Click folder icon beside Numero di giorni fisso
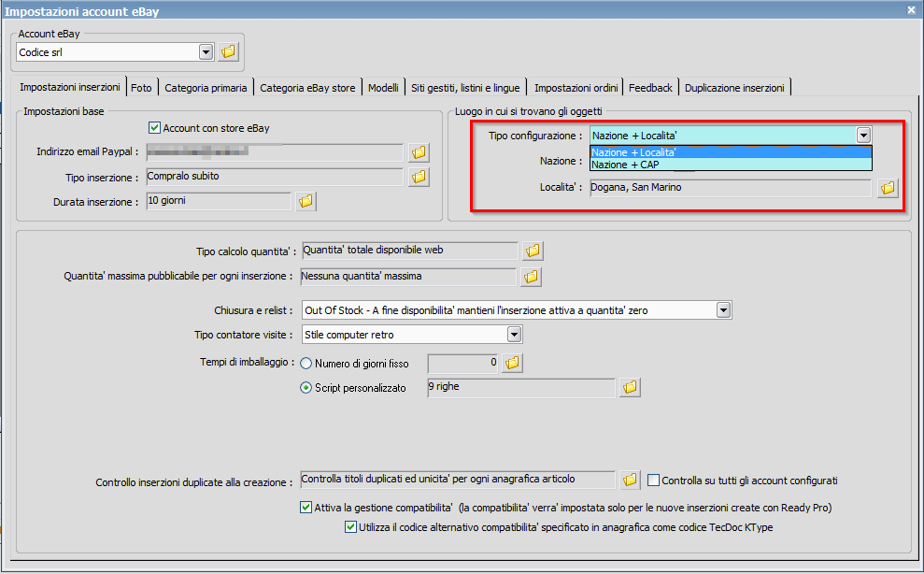 [512, 363]
